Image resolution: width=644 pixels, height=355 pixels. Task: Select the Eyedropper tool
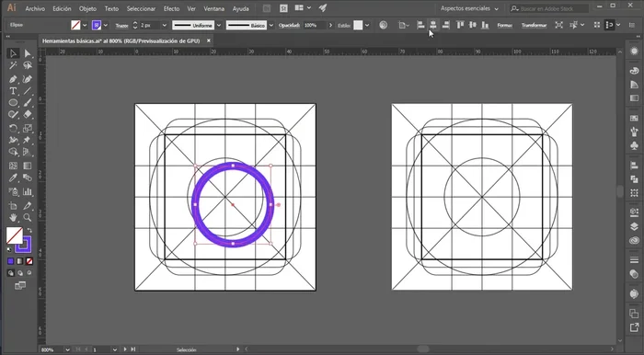tap(13, 177)
